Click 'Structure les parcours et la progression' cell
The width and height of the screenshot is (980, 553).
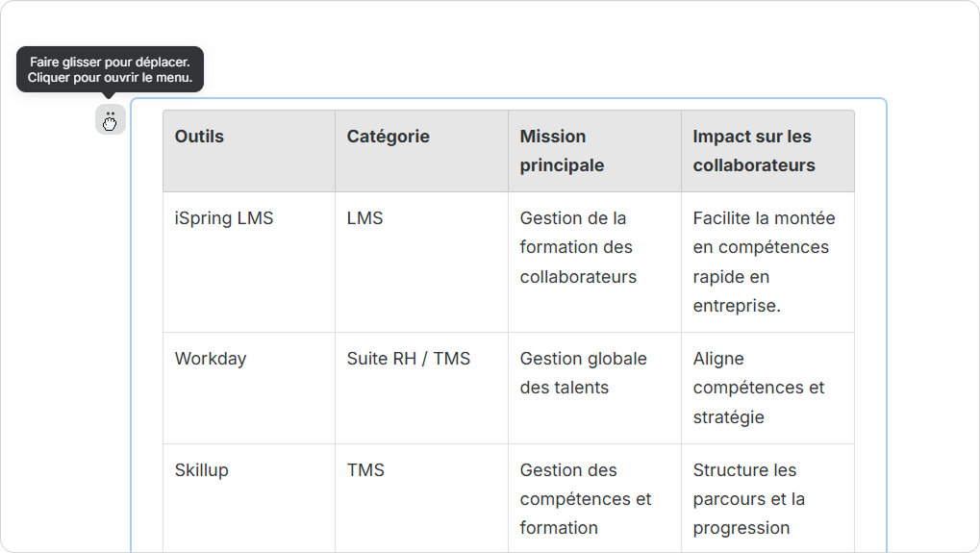pyautogui.click(x=748, y=499)
